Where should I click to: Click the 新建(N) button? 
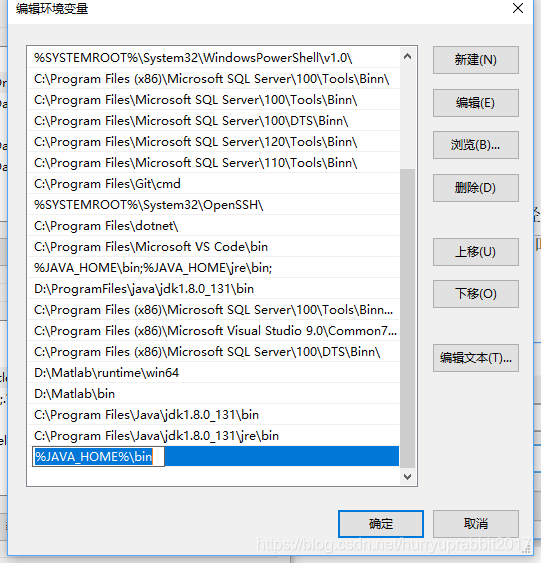pos(476,60)
